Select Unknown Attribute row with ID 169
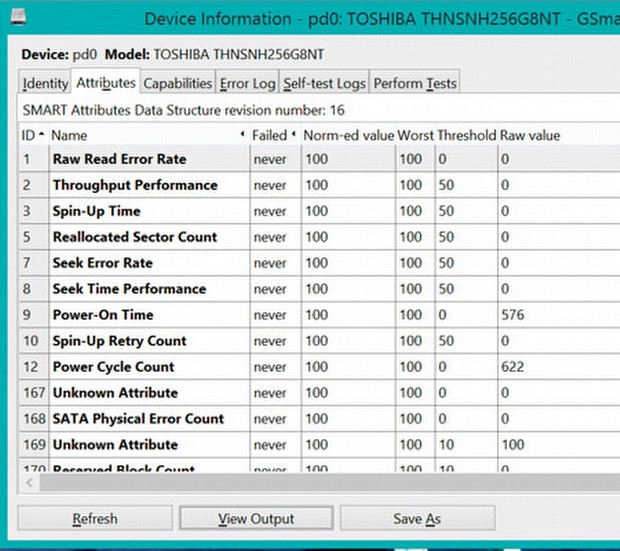 tap(319, 445)
